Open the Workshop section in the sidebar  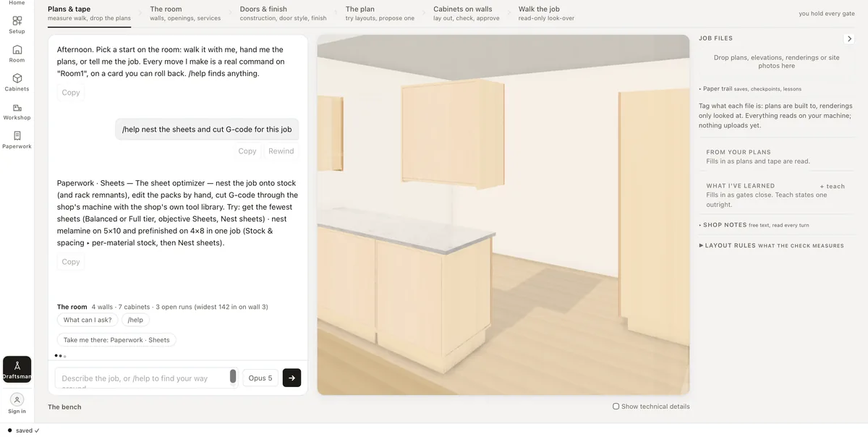tap(17, 111)
